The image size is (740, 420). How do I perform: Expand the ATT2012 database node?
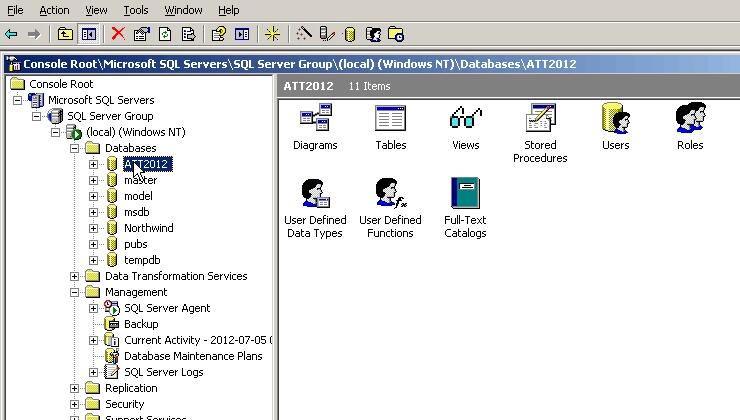click(93, 164)
